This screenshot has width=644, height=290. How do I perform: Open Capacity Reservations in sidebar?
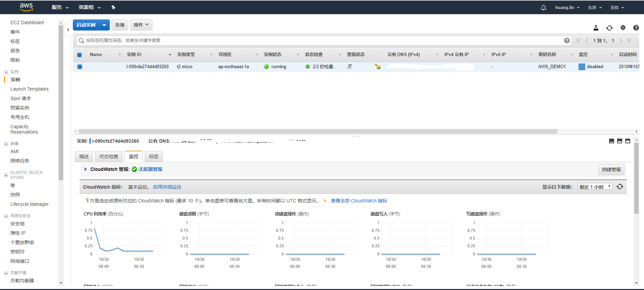pyautogui.click(x=24, y=129)
